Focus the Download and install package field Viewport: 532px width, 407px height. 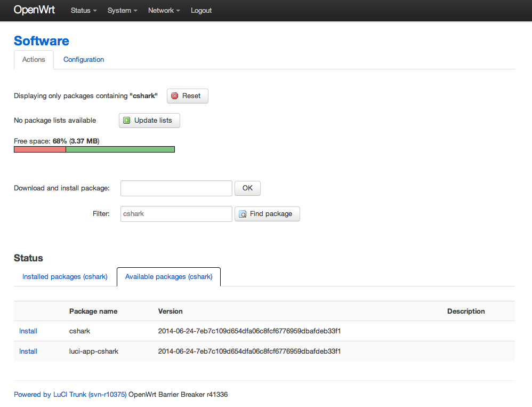pos(176,188)
